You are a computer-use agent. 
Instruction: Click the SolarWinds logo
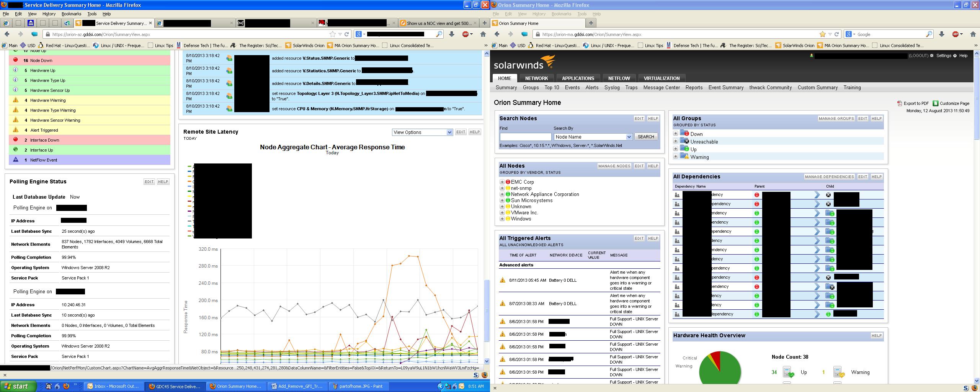[524, 62]
